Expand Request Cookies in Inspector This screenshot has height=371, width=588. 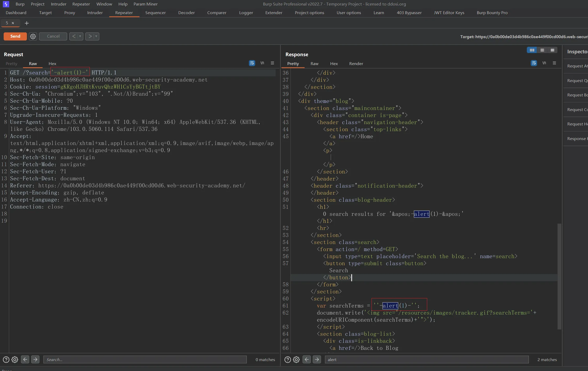tap(576, 109)
